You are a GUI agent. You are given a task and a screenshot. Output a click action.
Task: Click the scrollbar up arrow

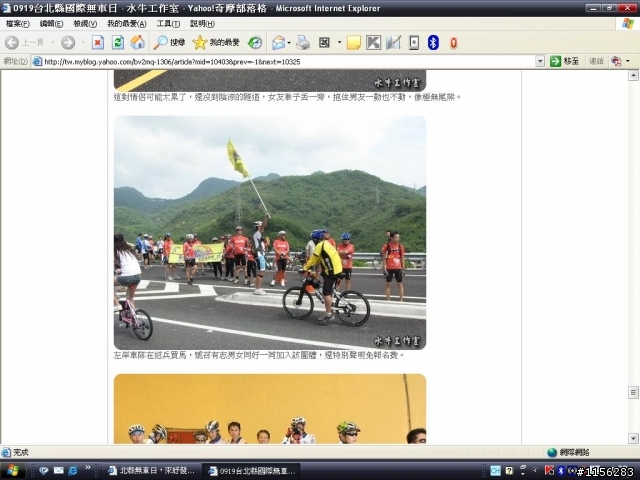[x=633, y=75]
